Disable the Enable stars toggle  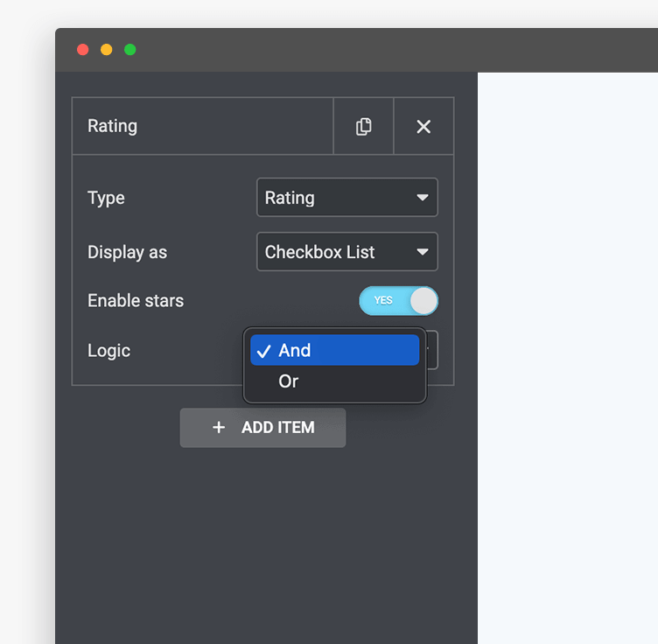(398, 301)
